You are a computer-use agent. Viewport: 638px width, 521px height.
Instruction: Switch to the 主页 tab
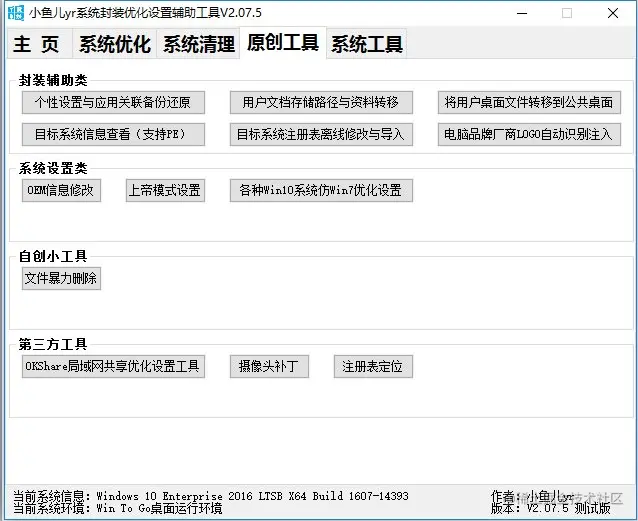(39, 44)
